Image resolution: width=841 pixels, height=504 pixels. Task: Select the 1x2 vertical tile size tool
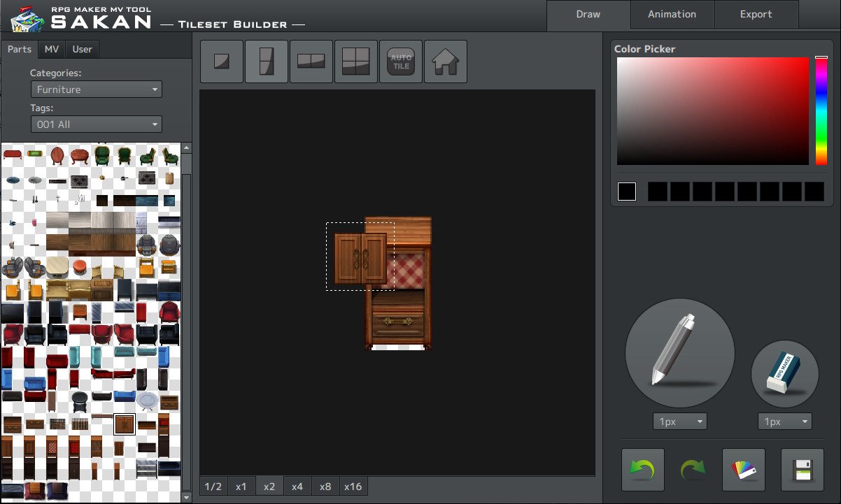click(x=266, y=62)
